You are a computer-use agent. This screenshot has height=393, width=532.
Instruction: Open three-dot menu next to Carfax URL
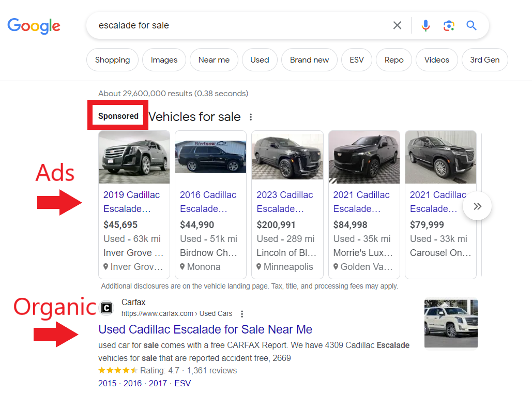(x=242, y=314)
